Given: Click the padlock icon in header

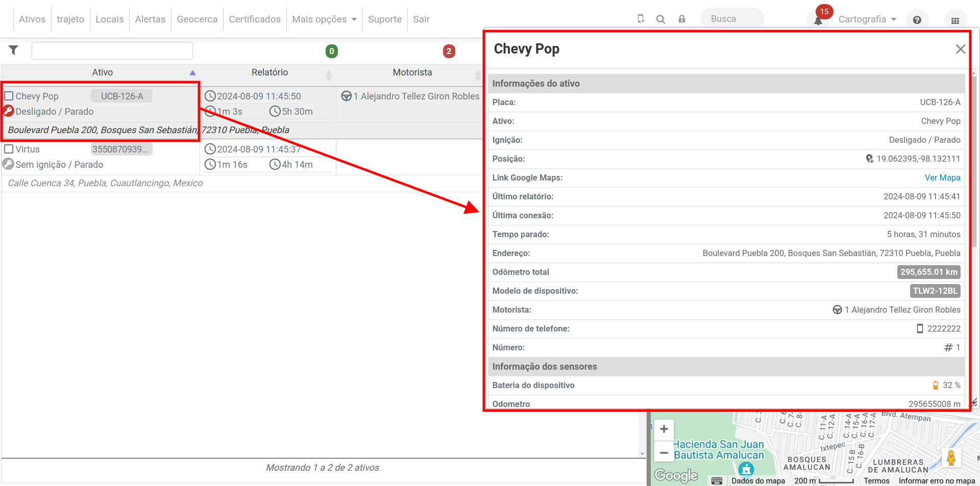Looking at the screenshot, I should click(x=681, y=19).
